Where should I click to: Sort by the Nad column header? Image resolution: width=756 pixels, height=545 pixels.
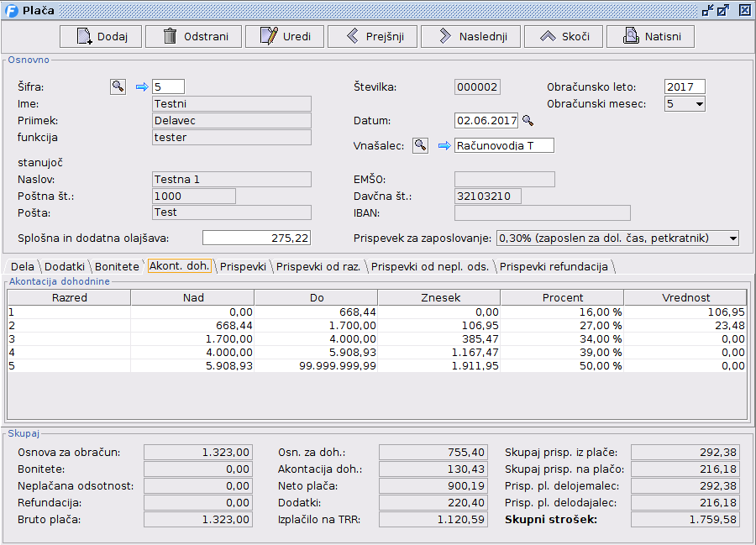(193, 298)
